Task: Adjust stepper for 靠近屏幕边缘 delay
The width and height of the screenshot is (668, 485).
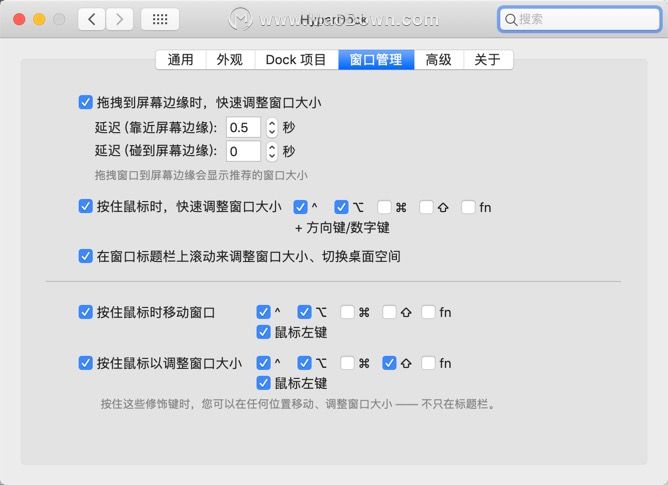Action: [x=271, y=127]
